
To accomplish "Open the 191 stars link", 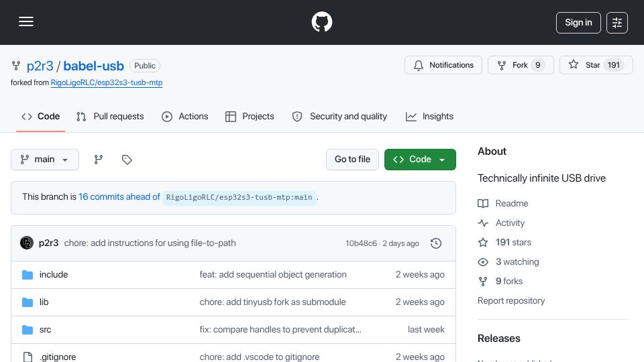I will click(504, 243).
